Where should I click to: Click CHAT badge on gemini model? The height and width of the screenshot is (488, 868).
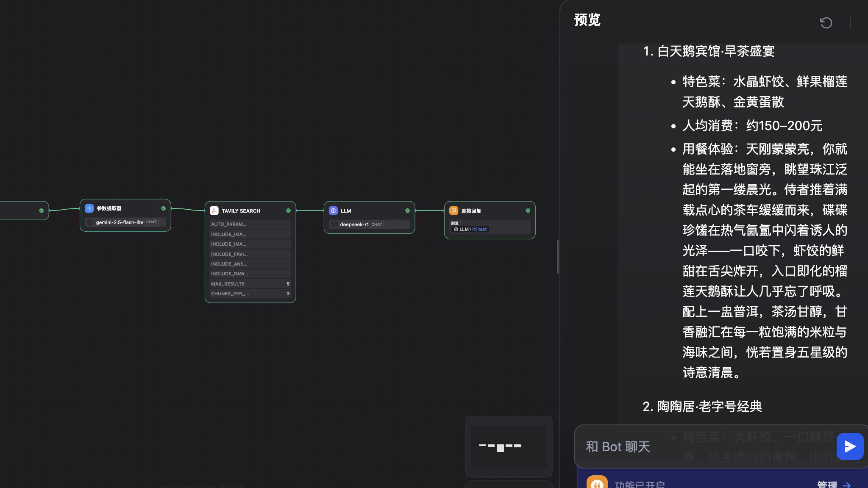pos(151,222)
